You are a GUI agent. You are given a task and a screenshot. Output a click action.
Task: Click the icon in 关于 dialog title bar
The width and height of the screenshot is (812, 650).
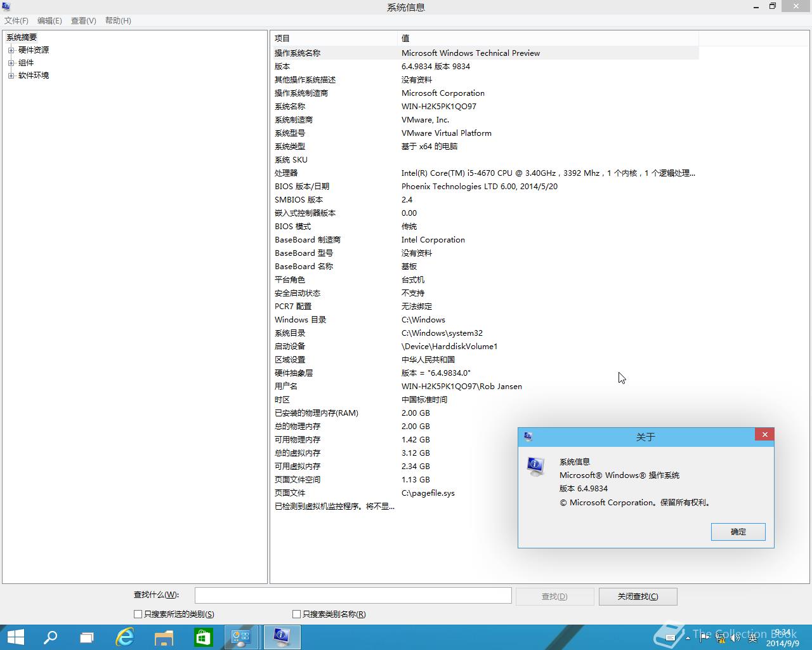pyautogui.click(x=528, y=437)
